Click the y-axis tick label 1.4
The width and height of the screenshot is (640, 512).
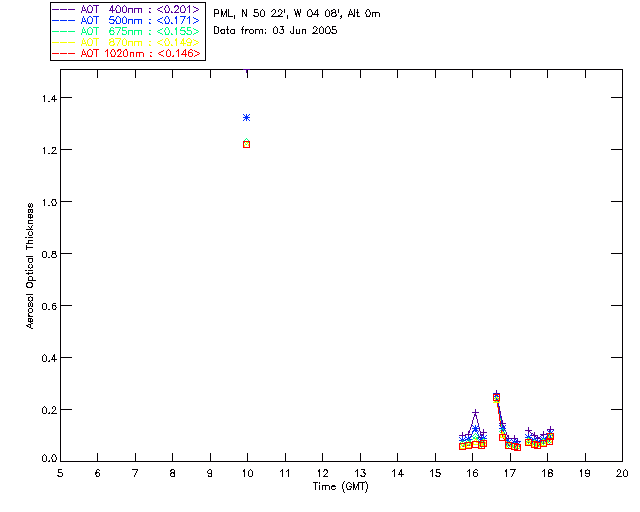tap(49, 98)
